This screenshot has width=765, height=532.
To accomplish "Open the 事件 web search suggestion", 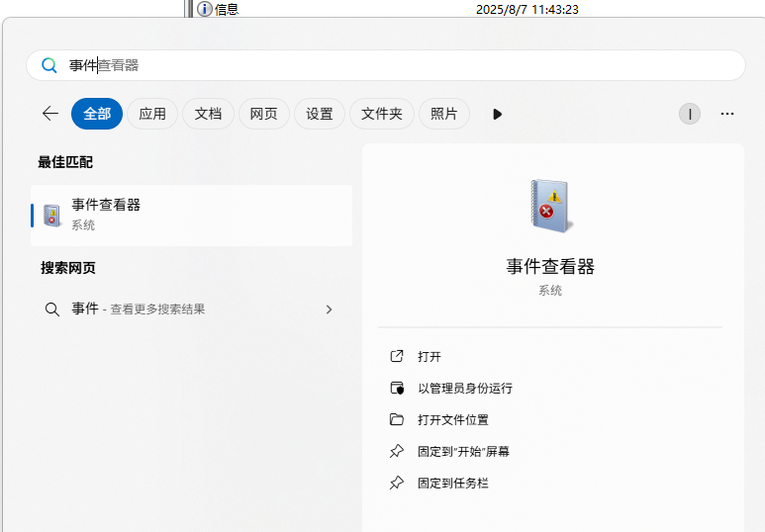I will point(191,310).
